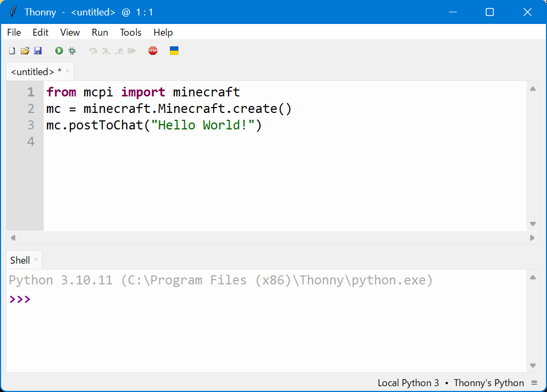Close the Thonny window
The width and height of the screenshot is (547, 392).
pos(527,12)
